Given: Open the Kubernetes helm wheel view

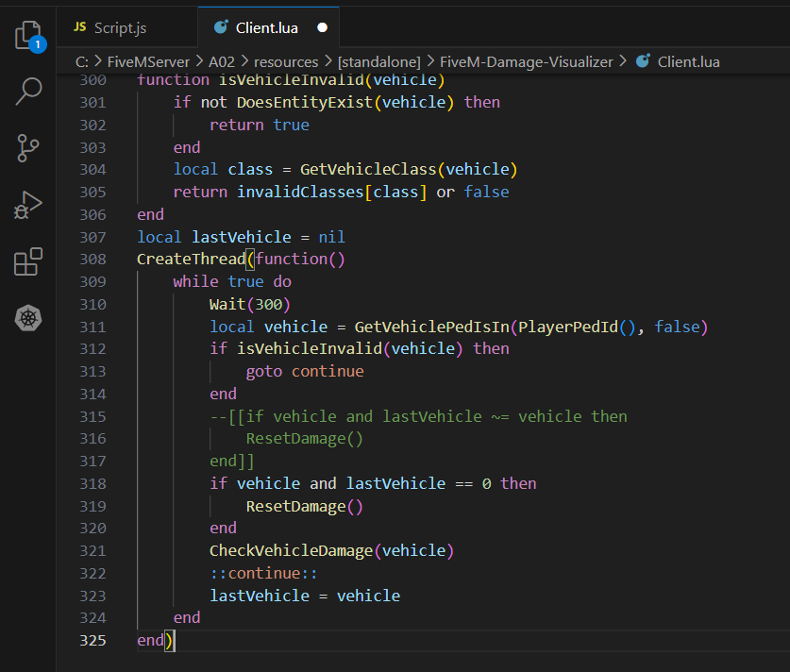Looking at the screenshot, I should (x=28, y=318).
